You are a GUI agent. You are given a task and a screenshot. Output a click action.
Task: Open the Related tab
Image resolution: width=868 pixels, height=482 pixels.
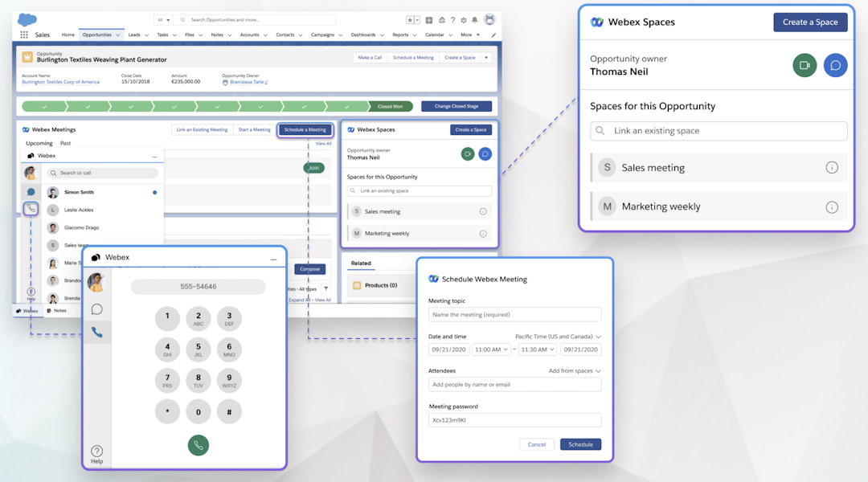[361, 263]
